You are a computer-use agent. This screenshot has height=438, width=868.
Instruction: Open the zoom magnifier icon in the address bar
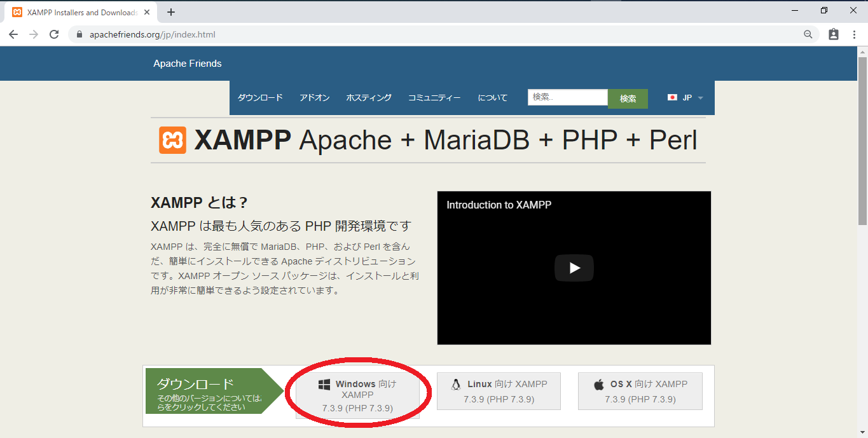[808, 34]
